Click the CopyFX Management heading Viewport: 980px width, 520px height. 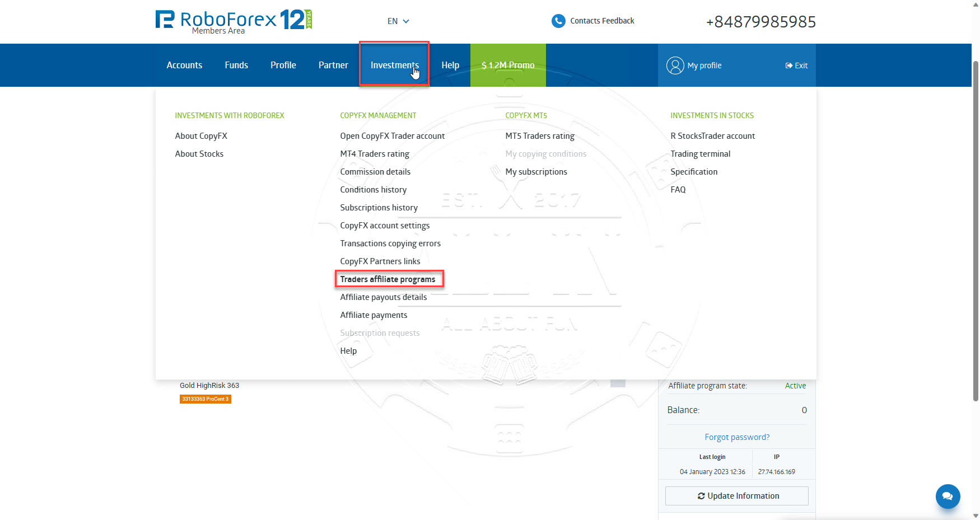coord(378,115)
